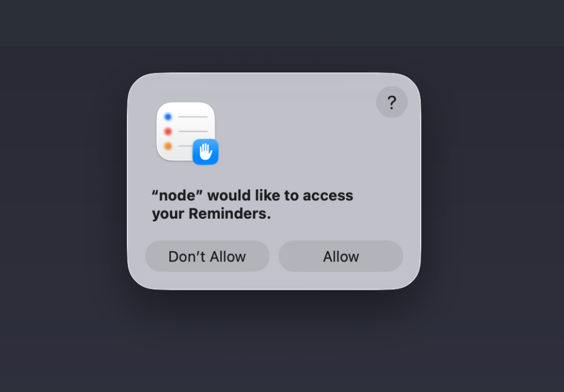The width and height of the screenshot is (564, 392).
Task: Click the blue dot in Reminders icon
Action: coord(168,116)
